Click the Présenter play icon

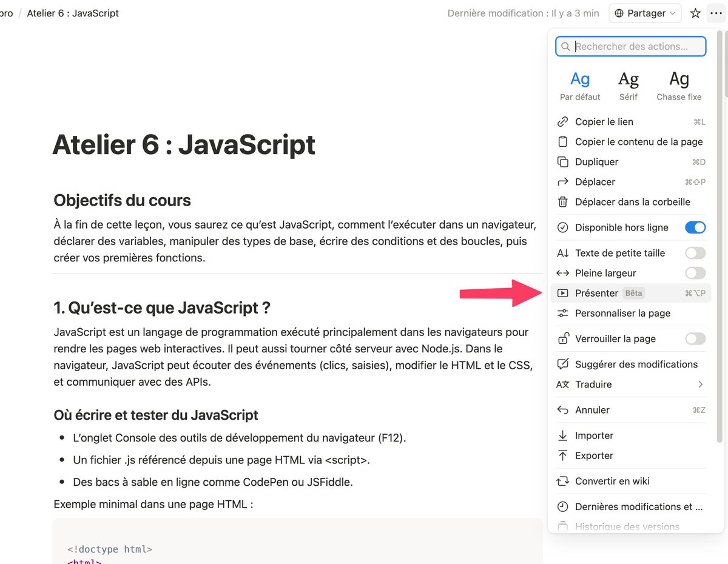[x=563, y=293]
